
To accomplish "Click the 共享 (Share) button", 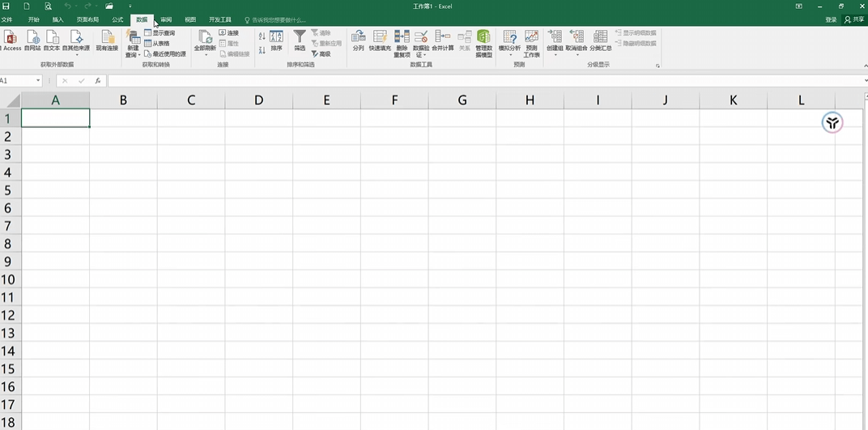I will [854, 19].
